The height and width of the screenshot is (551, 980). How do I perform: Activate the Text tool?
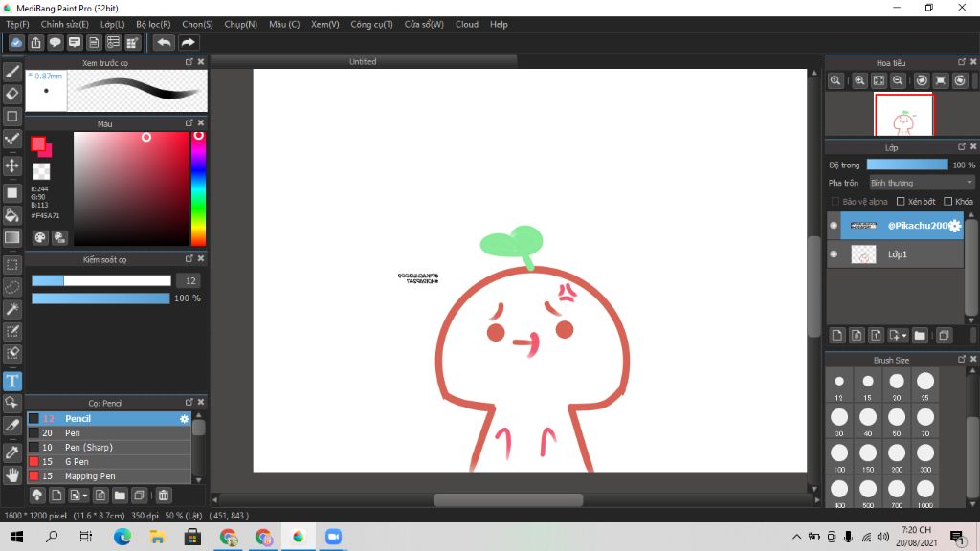click(x=11, y=381)
